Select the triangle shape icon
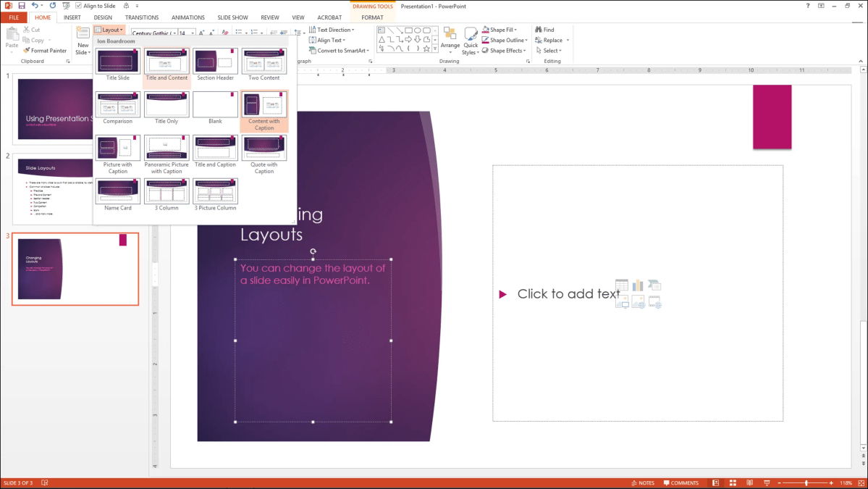This screenshot has height=489, width=868. (382, 39)
